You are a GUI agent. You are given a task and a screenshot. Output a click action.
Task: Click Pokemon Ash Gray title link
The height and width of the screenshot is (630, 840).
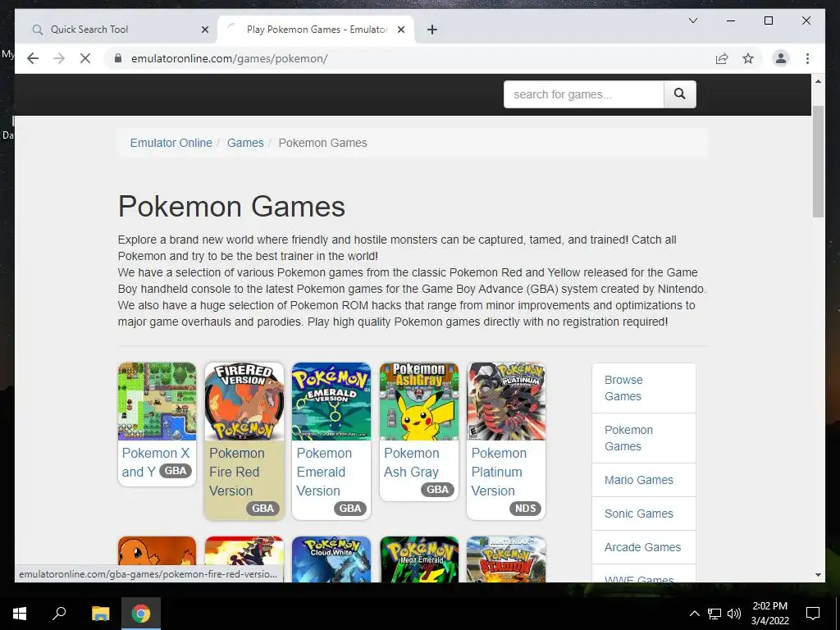(x=412, y=463)
